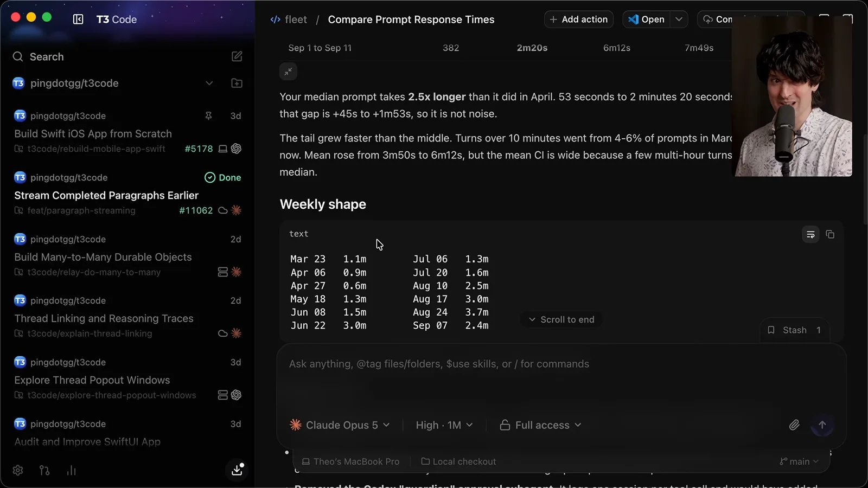This screenshot has height=488, width=868.
Task: Click the branch/git icon in sidebar footer
Action: tap(44, 470)
